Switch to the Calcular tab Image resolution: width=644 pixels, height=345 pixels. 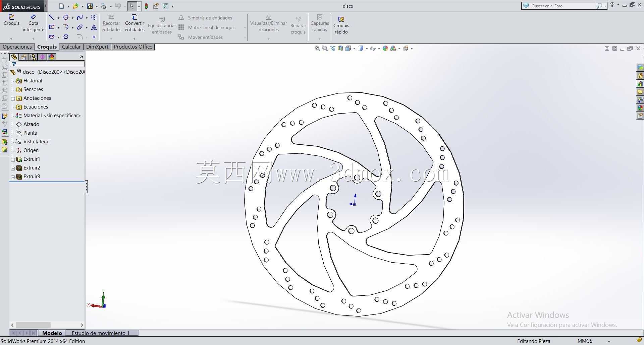pyautogui.click(x=71, y=47)
